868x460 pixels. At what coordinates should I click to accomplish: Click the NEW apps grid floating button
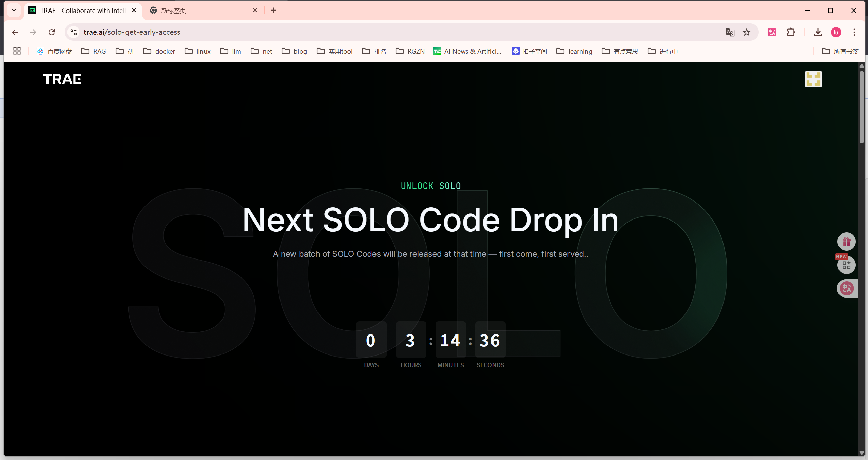[x=846, y=265]
